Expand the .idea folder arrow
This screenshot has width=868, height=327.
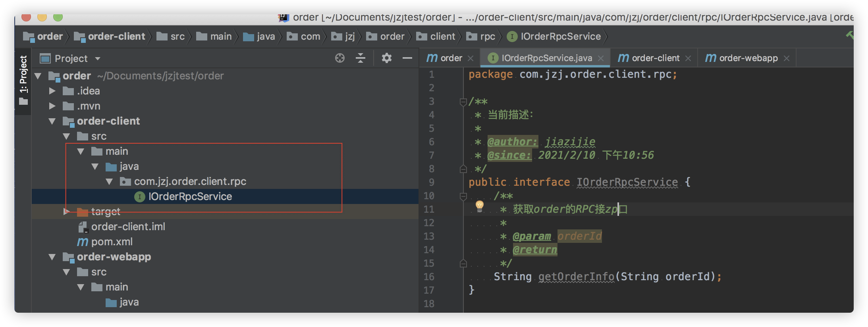point(52,91)
